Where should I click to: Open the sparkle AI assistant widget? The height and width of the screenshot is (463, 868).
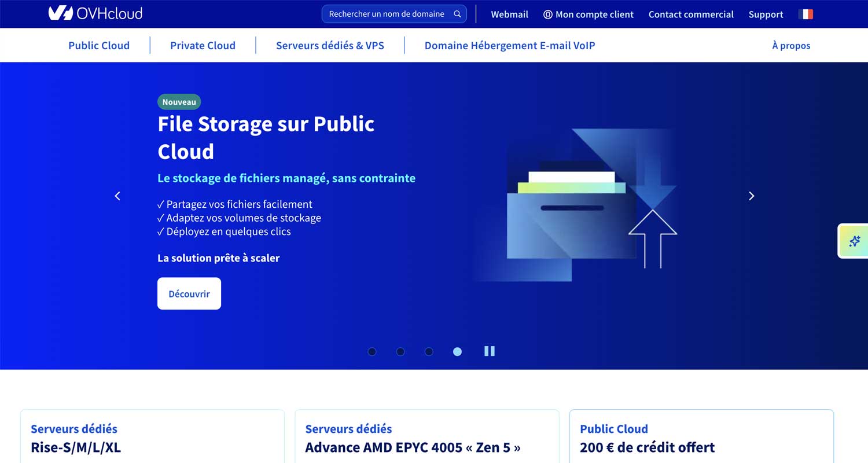tap(854, 241)
